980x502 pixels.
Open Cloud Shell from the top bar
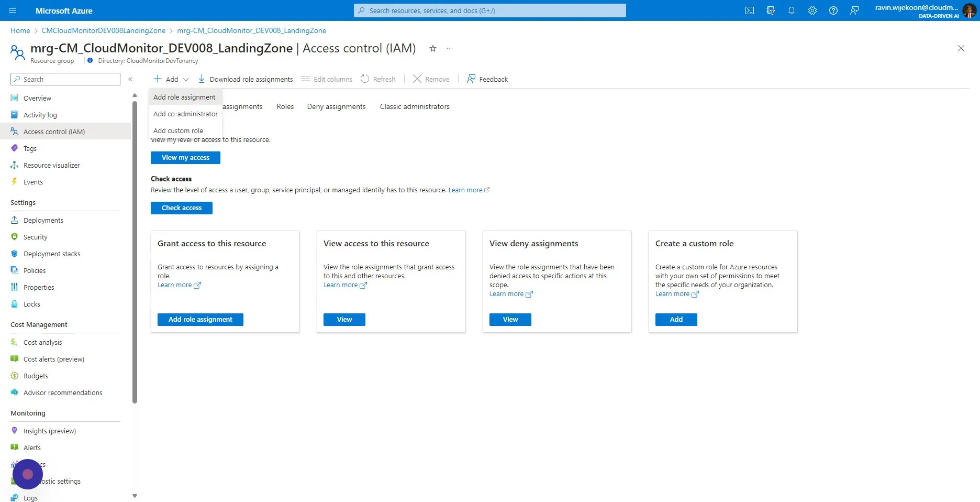coord(750,10)
